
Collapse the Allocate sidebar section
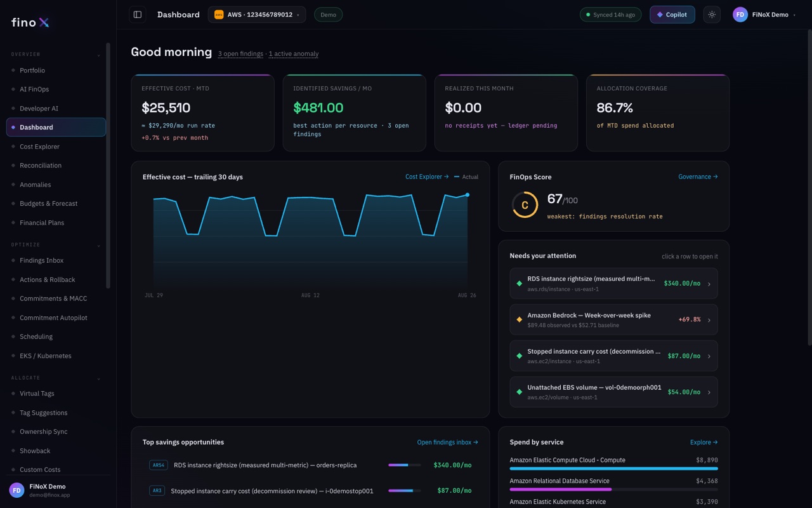pos(98,379)
